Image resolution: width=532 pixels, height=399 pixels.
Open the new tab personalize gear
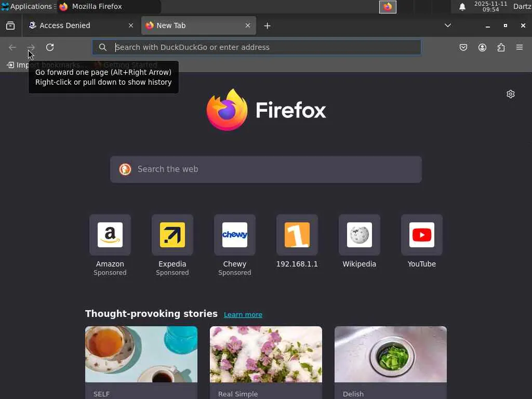pyautogui.click(x=511, y=94)
